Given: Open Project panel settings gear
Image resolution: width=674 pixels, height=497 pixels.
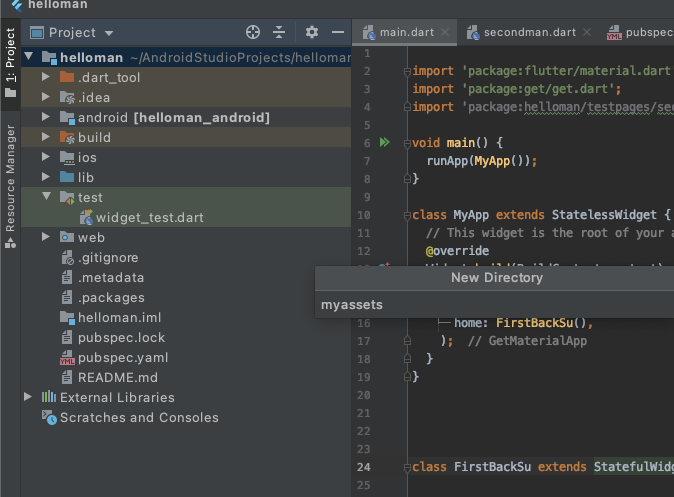Looking at the screenshot, I should [312, 32].
